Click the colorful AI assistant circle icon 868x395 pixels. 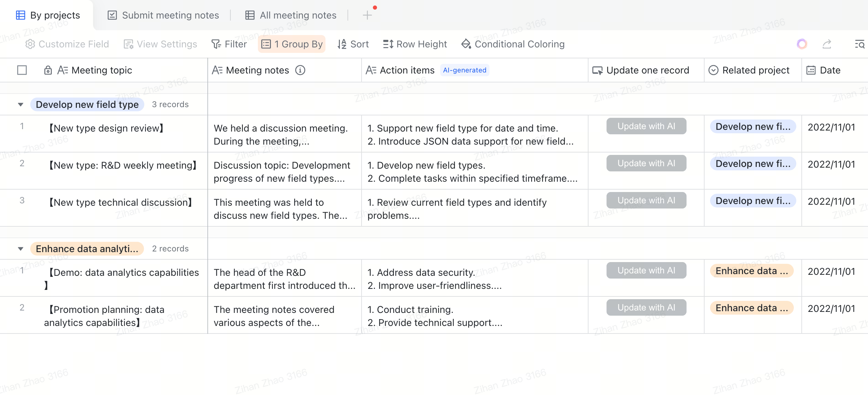(802, 44)
